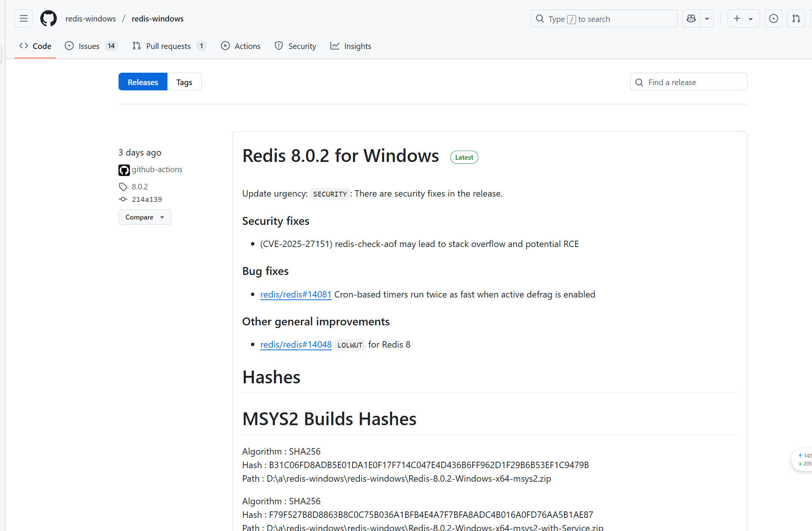Screen dimensions: 812x531
Task: Click the 8.0.2 tag
Action: (140, 187)
